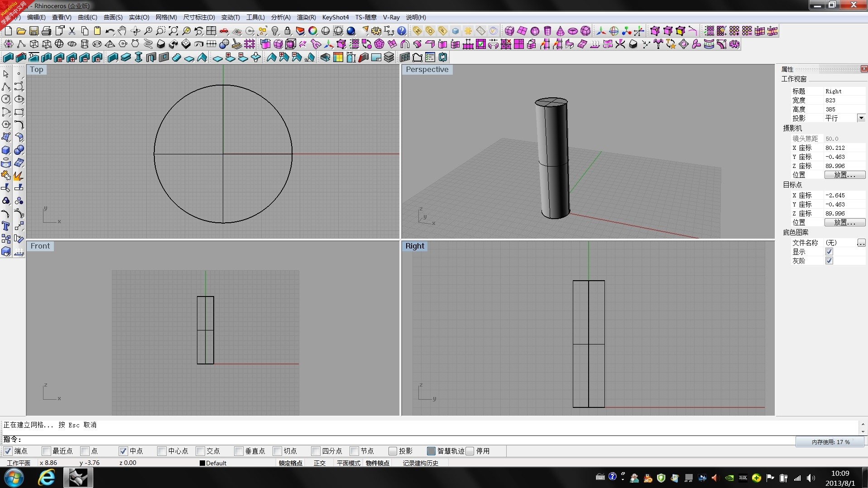Enable the 中心点 center osnap checkbox
868x488 pixels.
pos(162,451)
